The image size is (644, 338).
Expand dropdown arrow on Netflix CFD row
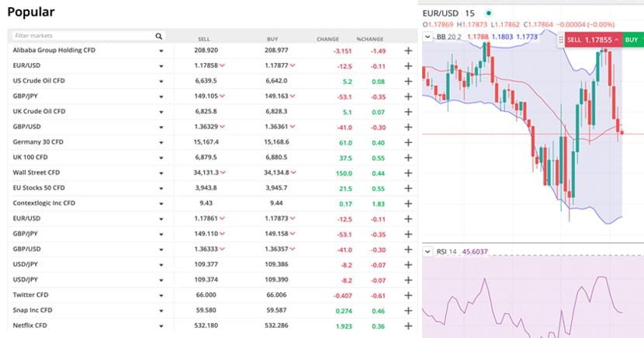161,326
